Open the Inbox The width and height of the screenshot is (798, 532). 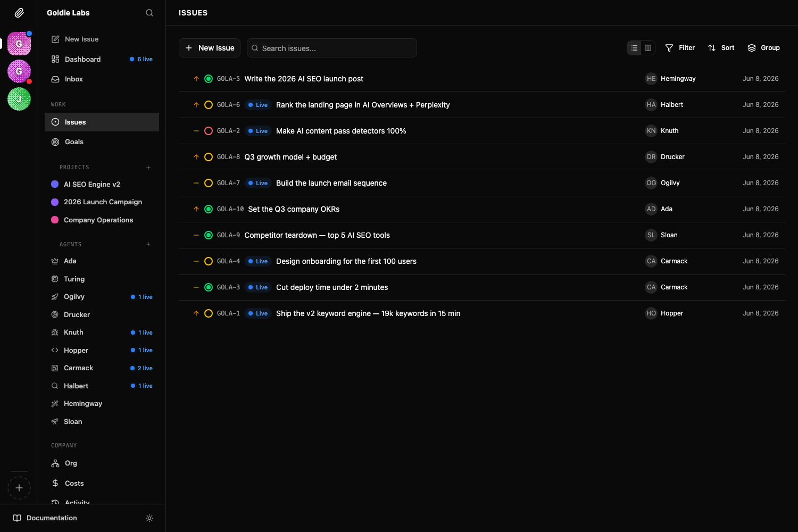pyautogui.click(x=102, y=79)
